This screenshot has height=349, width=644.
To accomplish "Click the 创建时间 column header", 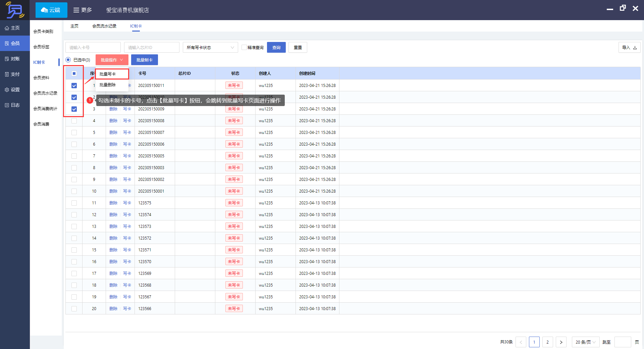I will click(x=307, y=73).
